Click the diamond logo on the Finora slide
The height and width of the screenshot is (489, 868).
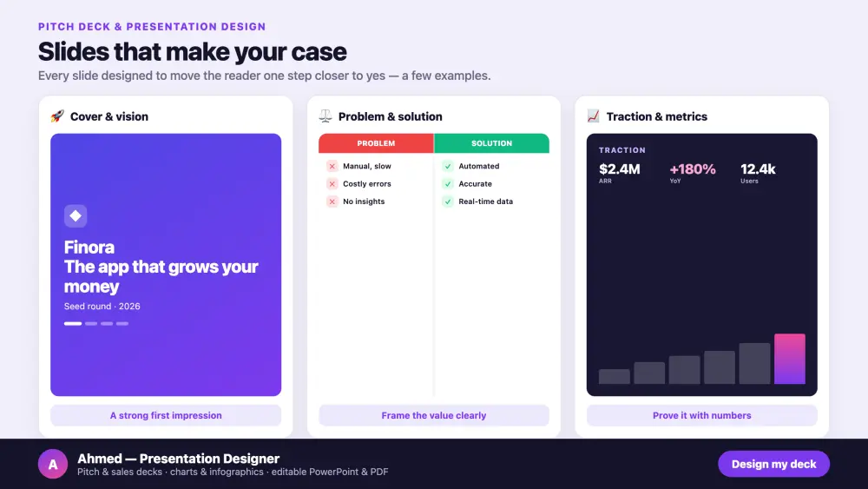pyautogui.click(x=76, y=216)
